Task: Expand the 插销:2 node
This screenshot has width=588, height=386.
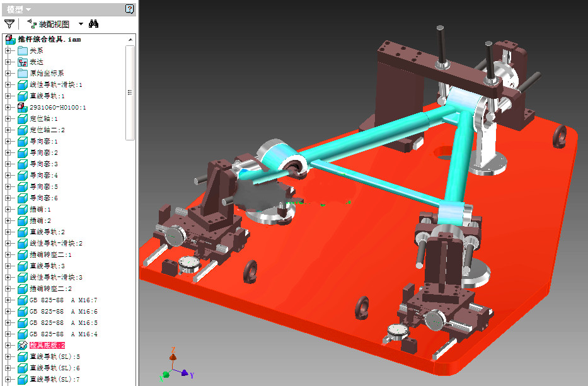Action: click(8, 220)
